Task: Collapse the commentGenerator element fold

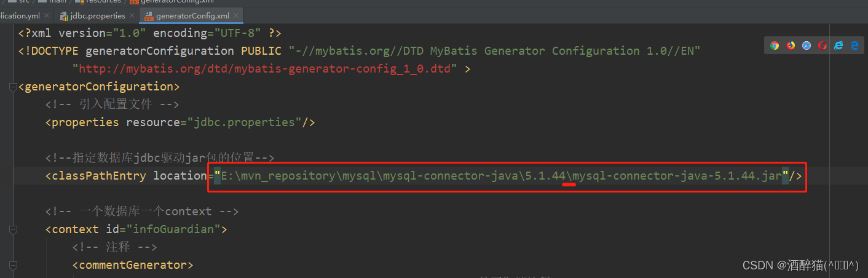Action: coord(13,265)
